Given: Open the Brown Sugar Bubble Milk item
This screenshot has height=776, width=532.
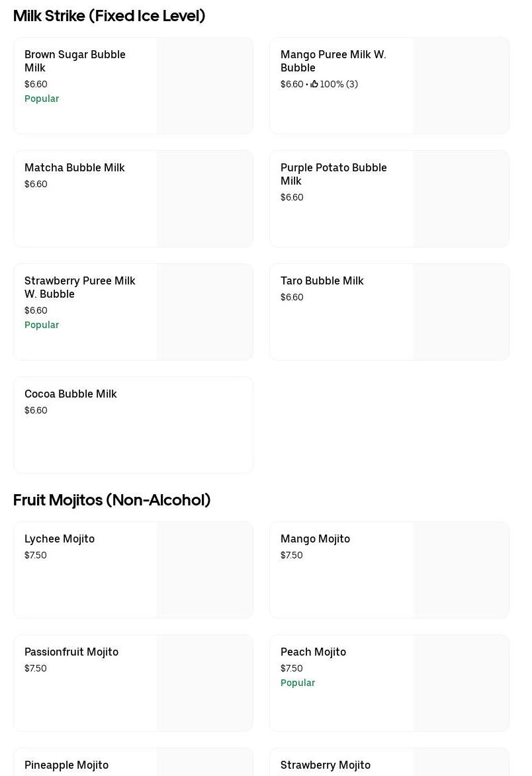Looking at the screenshot, I should (75, 61).
